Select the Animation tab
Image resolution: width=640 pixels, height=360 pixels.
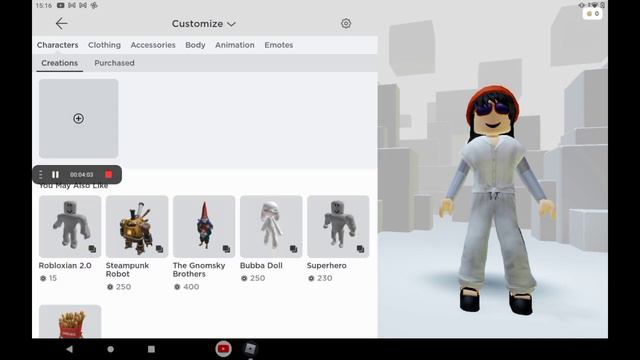235,45
